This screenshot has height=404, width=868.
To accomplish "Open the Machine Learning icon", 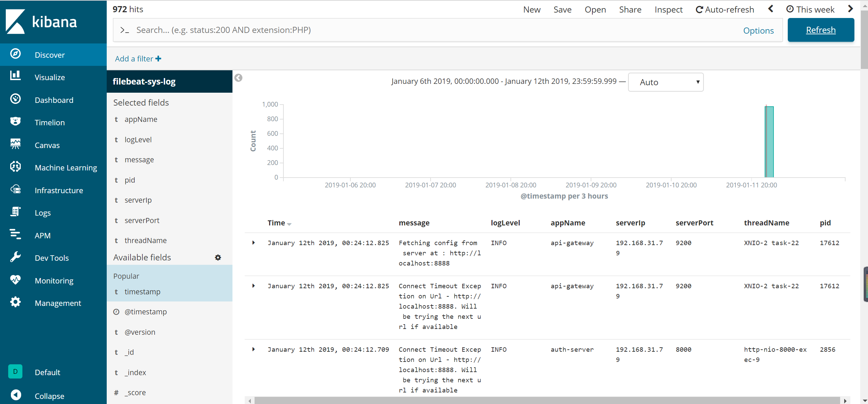I will tap(15, 167).
